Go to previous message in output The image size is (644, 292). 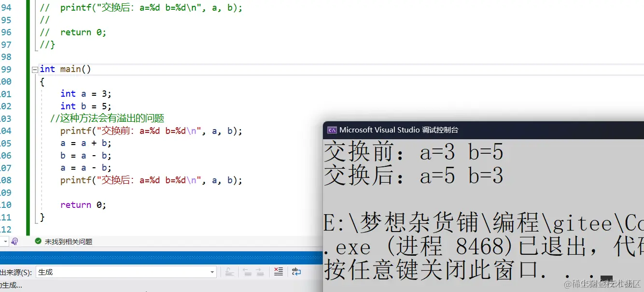pos(246,271)
